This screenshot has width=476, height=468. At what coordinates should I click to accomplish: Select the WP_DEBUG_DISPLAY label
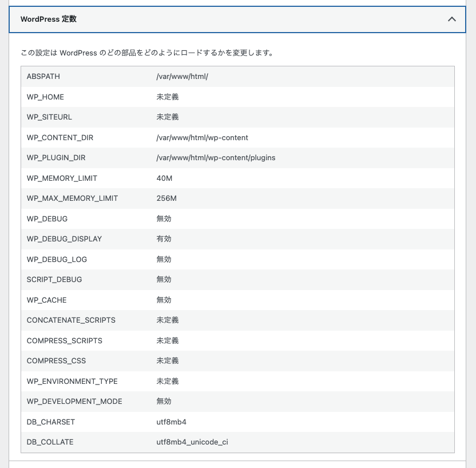pyautogui.click(x=64, y=239)
